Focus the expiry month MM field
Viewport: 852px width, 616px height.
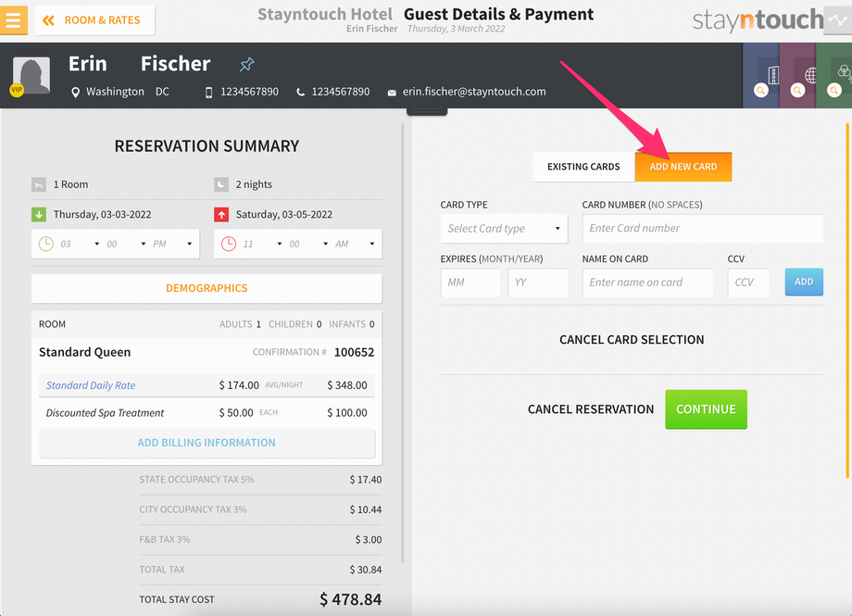470,283
